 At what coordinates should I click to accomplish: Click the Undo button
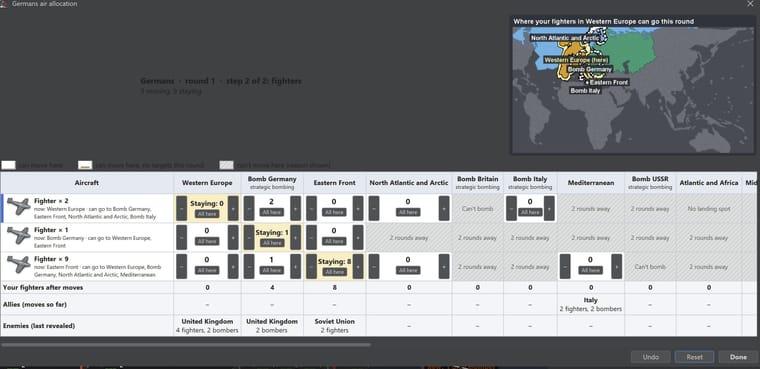click(650, 357)
